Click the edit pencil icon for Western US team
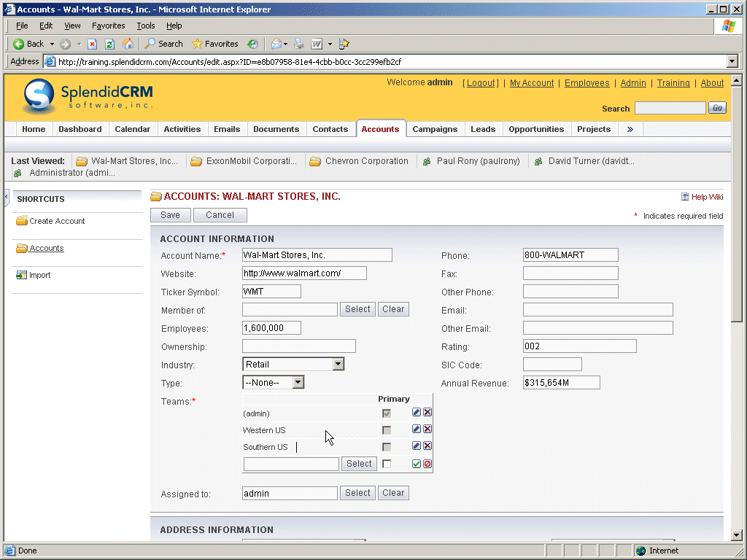Viewport: 747px width, 560px height. [417, 429]
